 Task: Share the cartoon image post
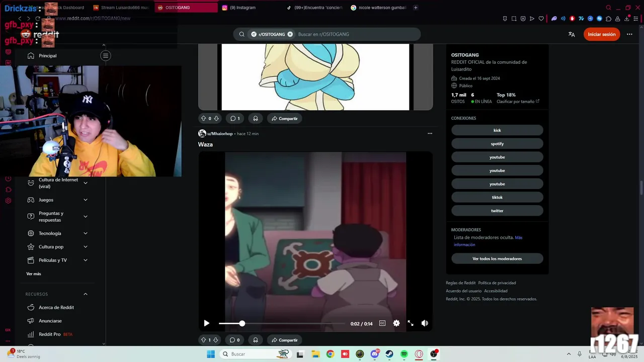pos(285,119)
